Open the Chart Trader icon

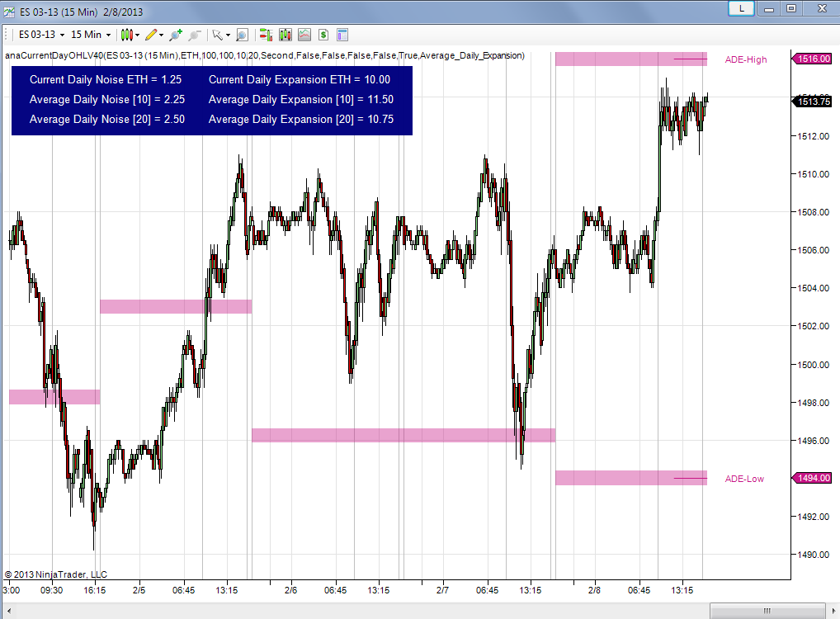coord(266,35)
